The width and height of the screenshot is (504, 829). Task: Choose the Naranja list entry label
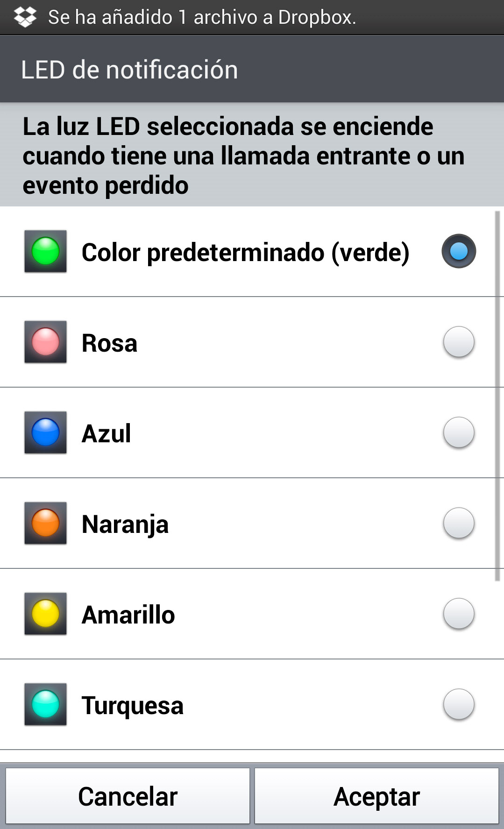click(x=125, y=524)
